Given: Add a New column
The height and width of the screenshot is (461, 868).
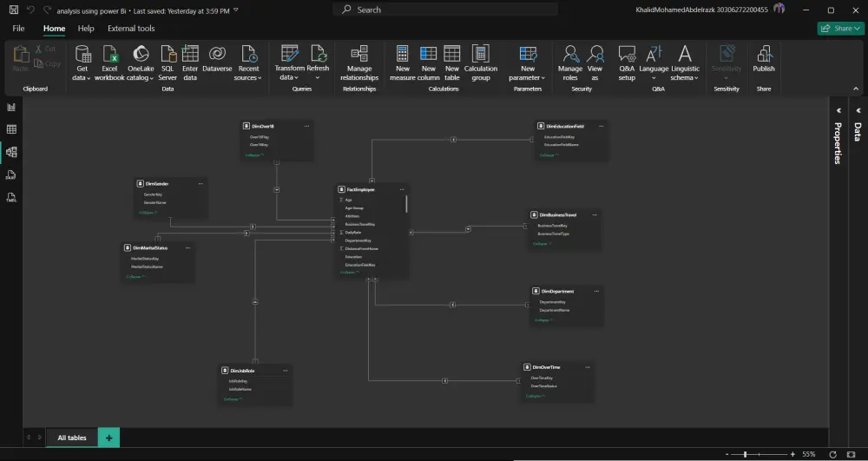Looking at the screenshot, I should tap(429, 63).
